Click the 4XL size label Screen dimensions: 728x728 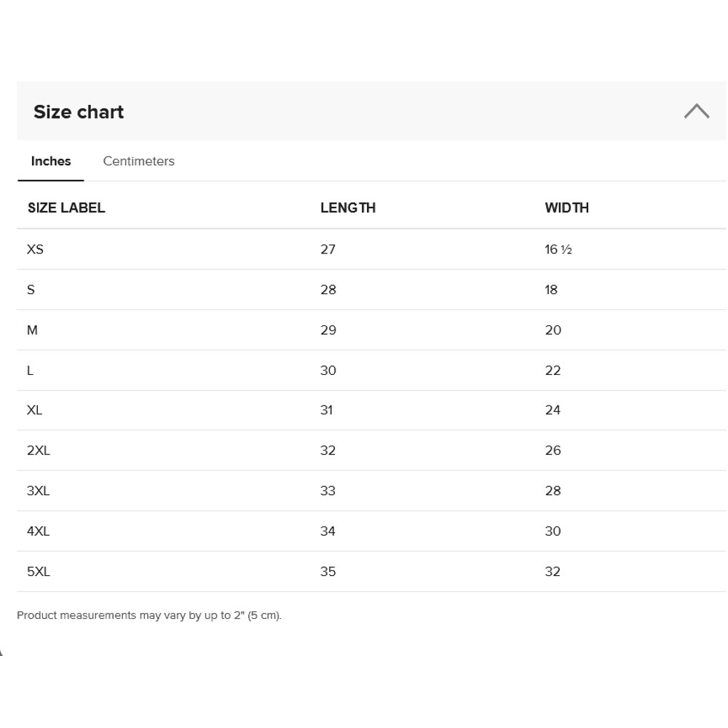coord(39,531)
